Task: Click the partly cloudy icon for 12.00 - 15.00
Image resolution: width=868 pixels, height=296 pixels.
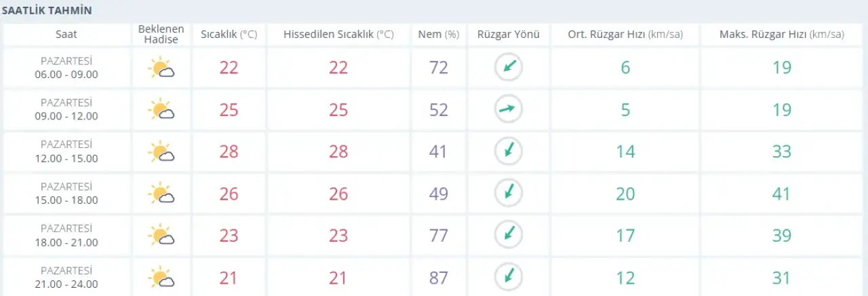Action: [161, 151]
